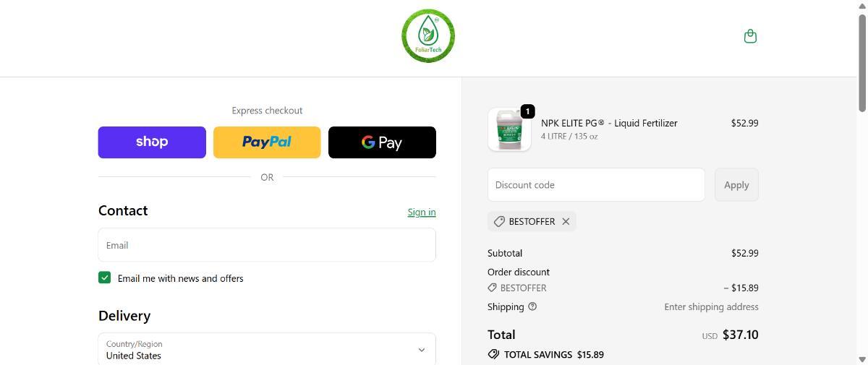Click the Country/Region dropdown chevron arrow

[x=422, y=350]
